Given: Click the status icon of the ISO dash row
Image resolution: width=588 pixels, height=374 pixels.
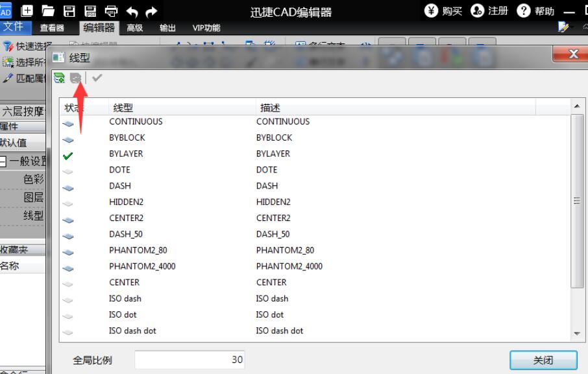Looking at the screenshot, I should pos(68,300).
